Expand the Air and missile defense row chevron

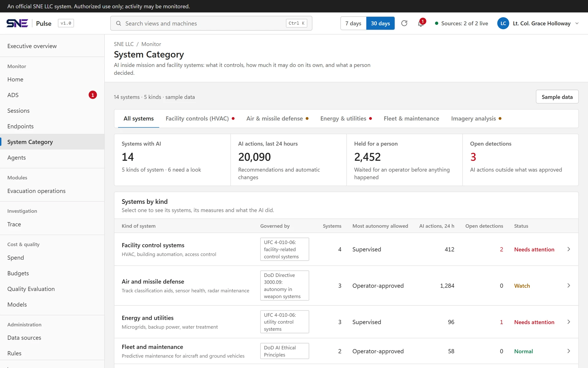[x=569, y=286]
